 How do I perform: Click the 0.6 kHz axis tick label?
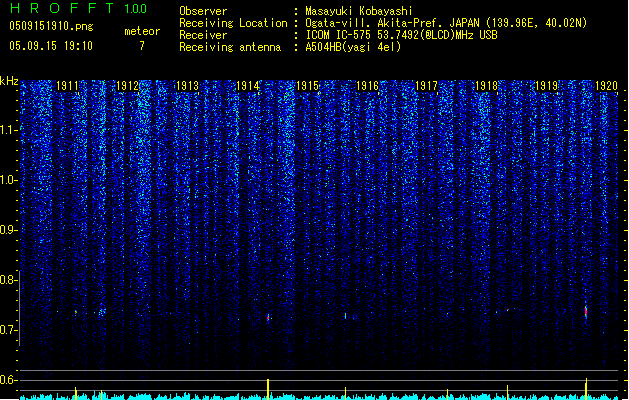click(7, 380)
